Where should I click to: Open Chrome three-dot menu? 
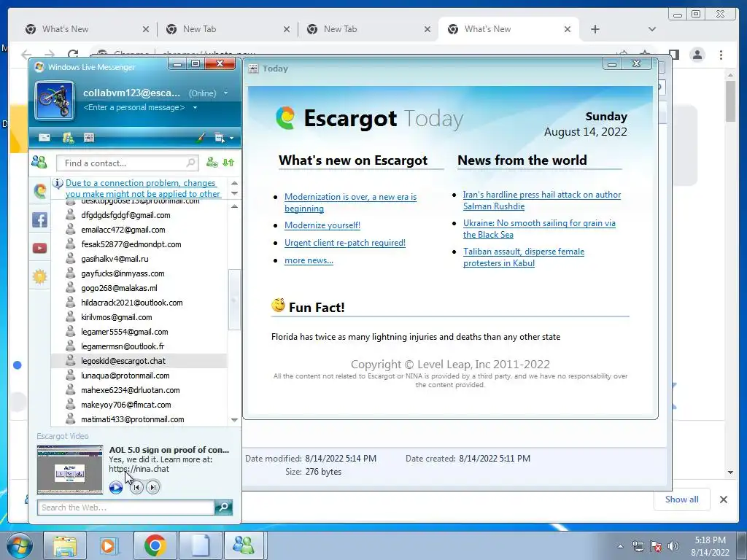[721, 55]
